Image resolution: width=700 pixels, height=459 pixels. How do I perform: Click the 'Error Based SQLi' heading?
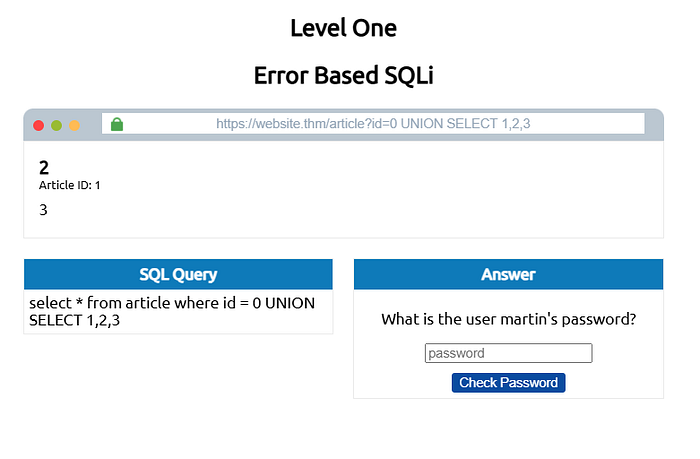tap(343, 75)
